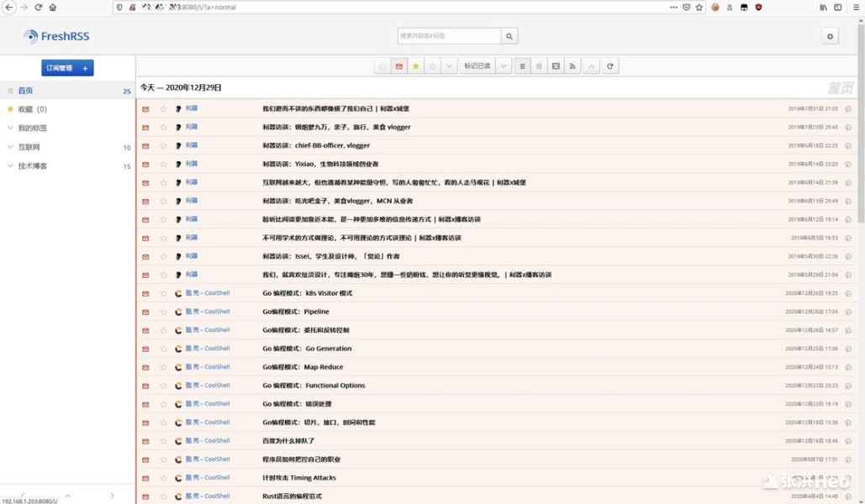The image size is (865, 504).
Task: Toggle the filled star favorites filter
Action: coord(415,66)
